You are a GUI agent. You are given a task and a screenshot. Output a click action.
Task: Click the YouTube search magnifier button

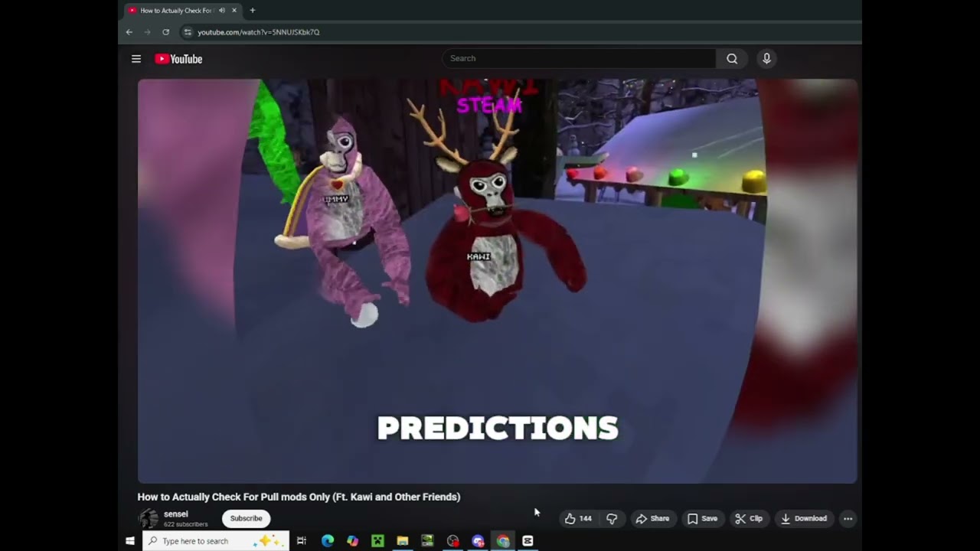[x=732, y=59]
